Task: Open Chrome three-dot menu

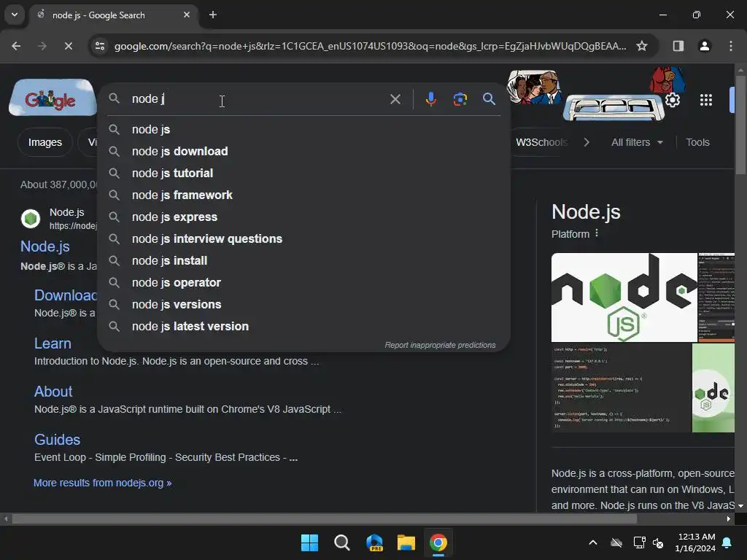Action: [730, 46]
